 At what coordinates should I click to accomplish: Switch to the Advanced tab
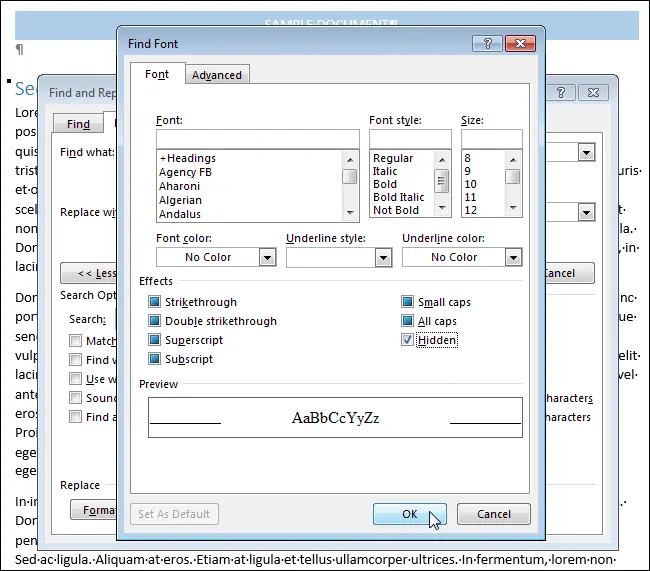[217, 75]
